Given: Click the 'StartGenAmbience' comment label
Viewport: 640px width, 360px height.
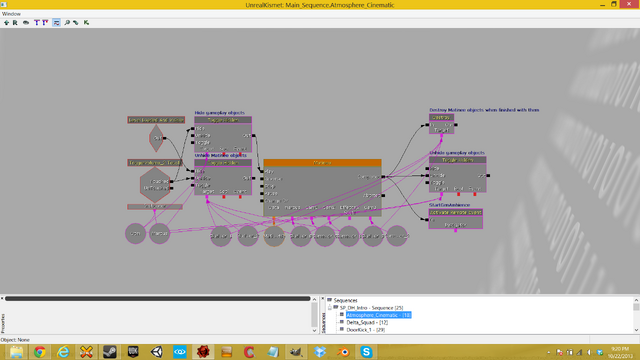Looking at the screenshot, I should tap(449, 205).
